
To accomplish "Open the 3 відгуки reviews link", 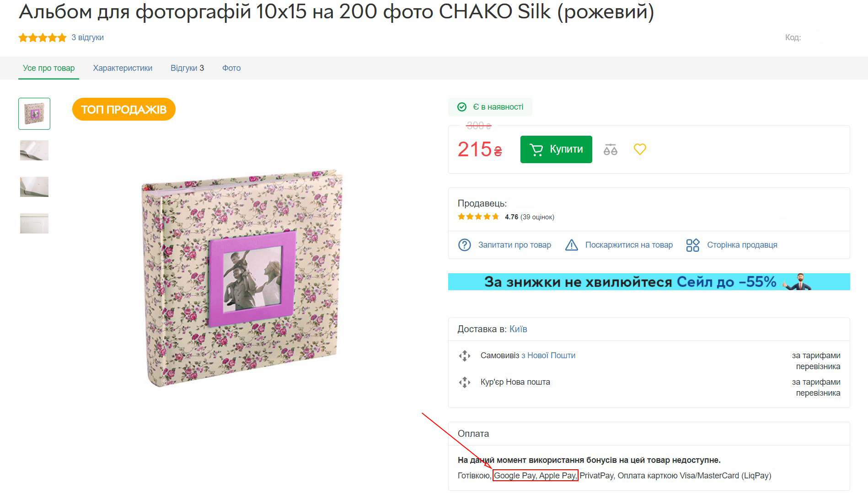I will pos(87,37).
